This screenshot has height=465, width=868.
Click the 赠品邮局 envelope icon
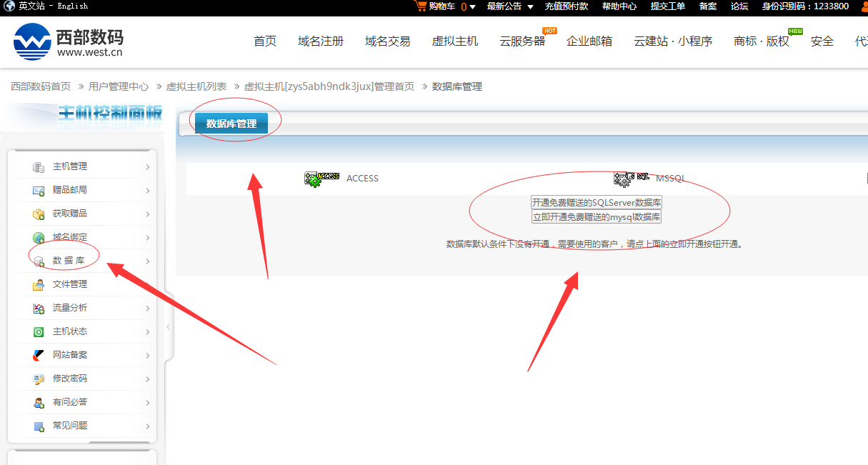tap(39, 190)
